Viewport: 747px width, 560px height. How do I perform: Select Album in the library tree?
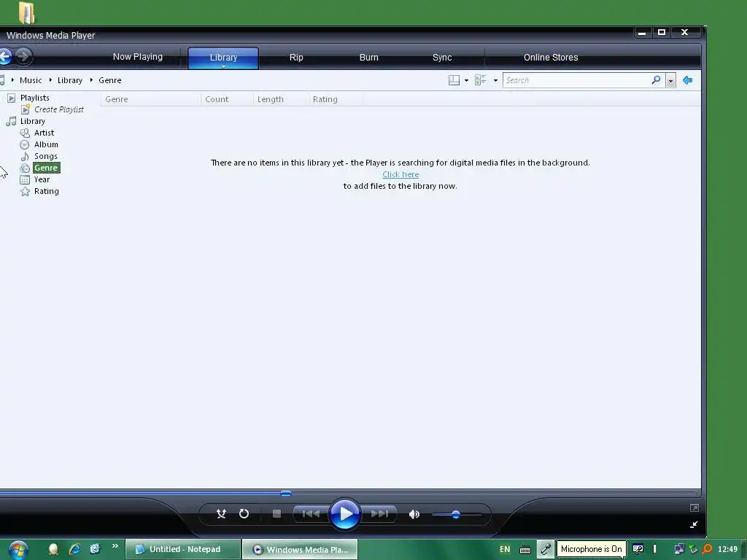pos(46,145)
